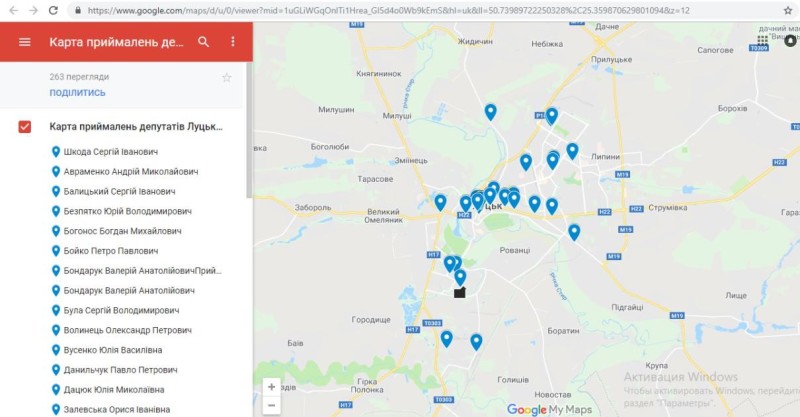
Task: Open the notifications bell icon
Action: pos(790,41)
